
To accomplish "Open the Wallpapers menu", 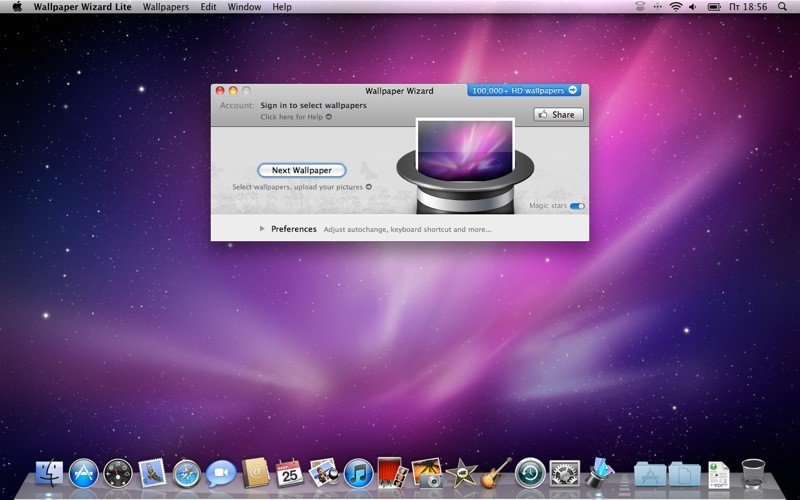I will click(x=166, y=7).
